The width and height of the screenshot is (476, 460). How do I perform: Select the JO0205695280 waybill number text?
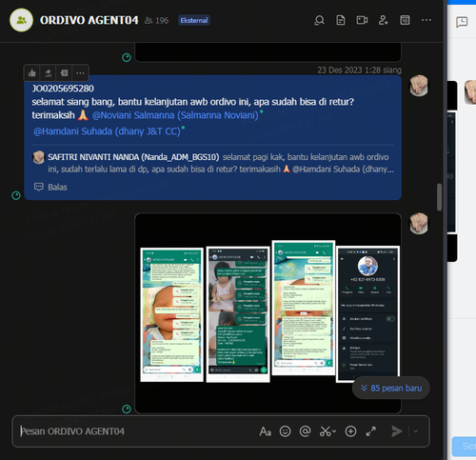pyautogui.click(x=63, y=89)
